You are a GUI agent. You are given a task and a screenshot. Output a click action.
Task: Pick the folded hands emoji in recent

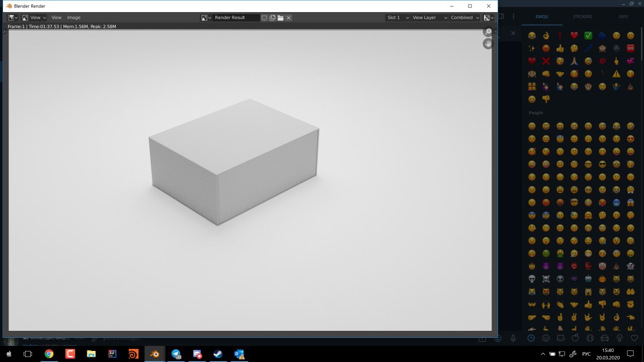pyautogui.click(x=574, y=61)
